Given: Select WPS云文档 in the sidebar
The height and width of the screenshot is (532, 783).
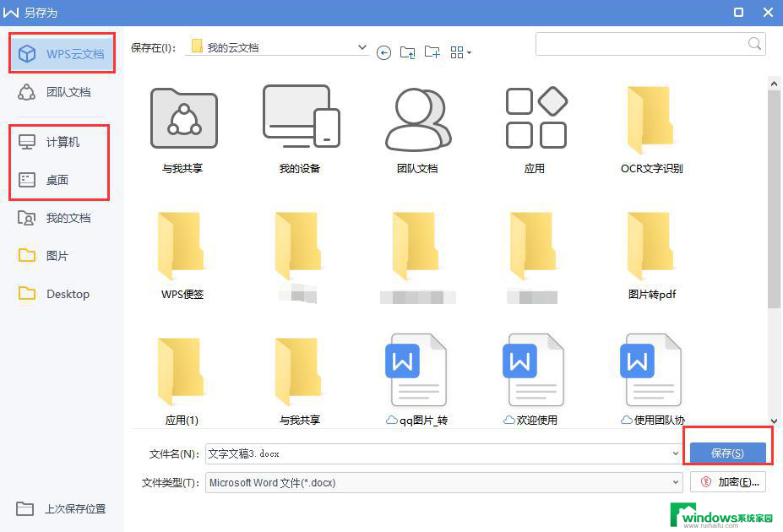Looking at the screenshot, I should (62, 53).
